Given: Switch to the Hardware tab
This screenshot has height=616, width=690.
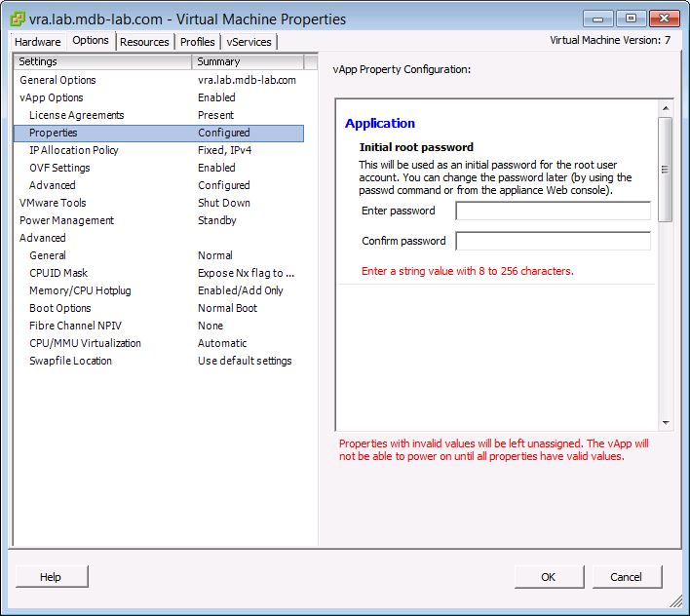Looking at the screenshot, I should (x=38, y=42).
